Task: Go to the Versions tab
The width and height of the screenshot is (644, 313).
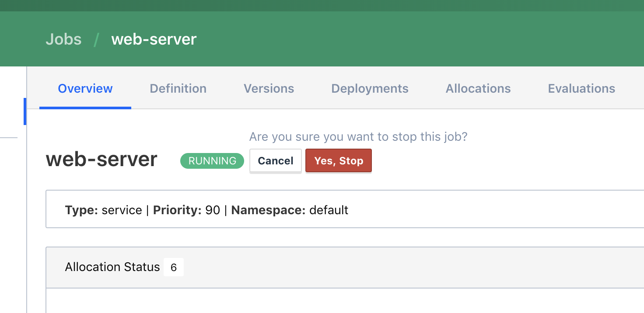Action: click(269, 89)
